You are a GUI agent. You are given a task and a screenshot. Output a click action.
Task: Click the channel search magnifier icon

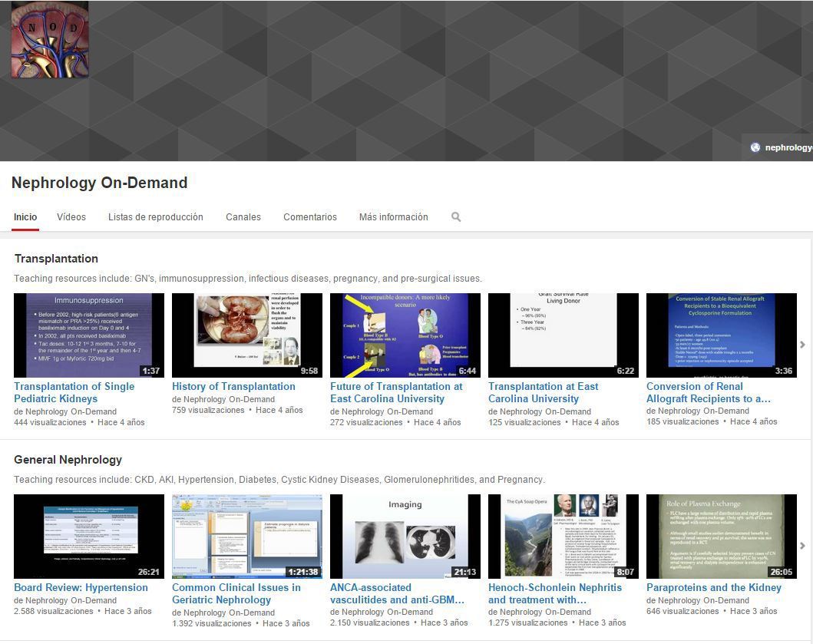tap(456, 217)
